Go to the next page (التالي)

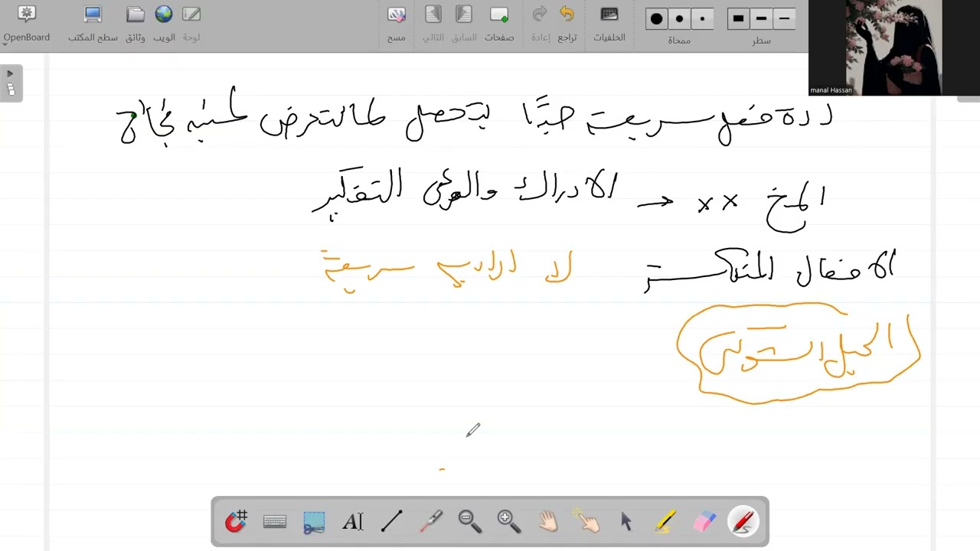point(433,24)
